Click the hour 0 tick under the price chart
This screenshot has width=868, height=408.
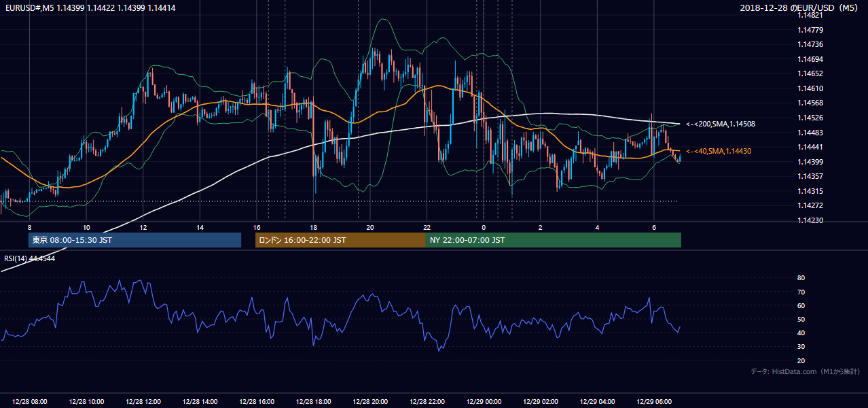(484, 227)
